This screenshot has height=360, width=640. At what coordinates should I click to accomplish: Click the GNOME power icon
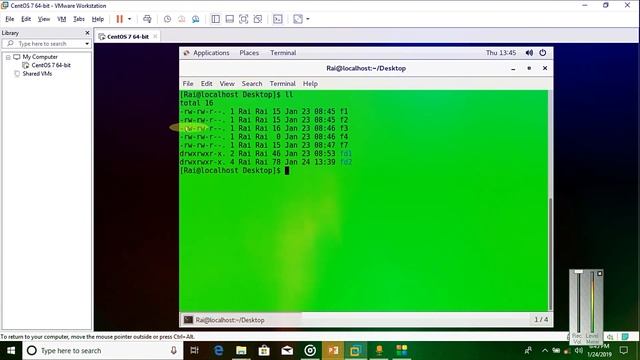coord(543,53)
